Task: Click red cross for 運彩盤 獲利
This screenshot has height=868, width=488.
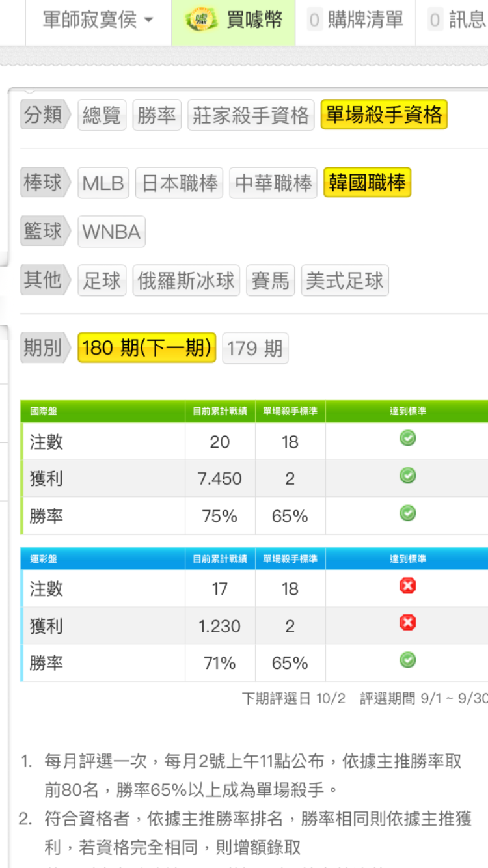Action: (x=407, y=623)
